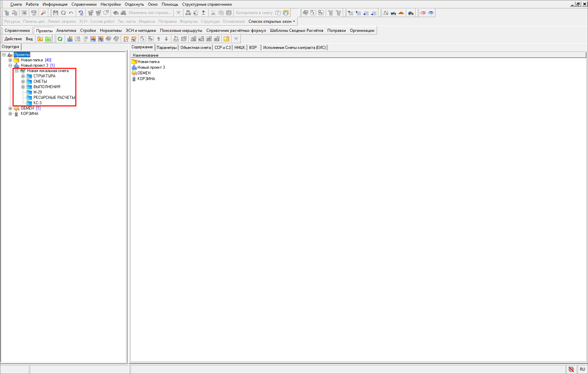Click the PDF export icon
Screen dimensions: 588x374
(x=34, y=13)
